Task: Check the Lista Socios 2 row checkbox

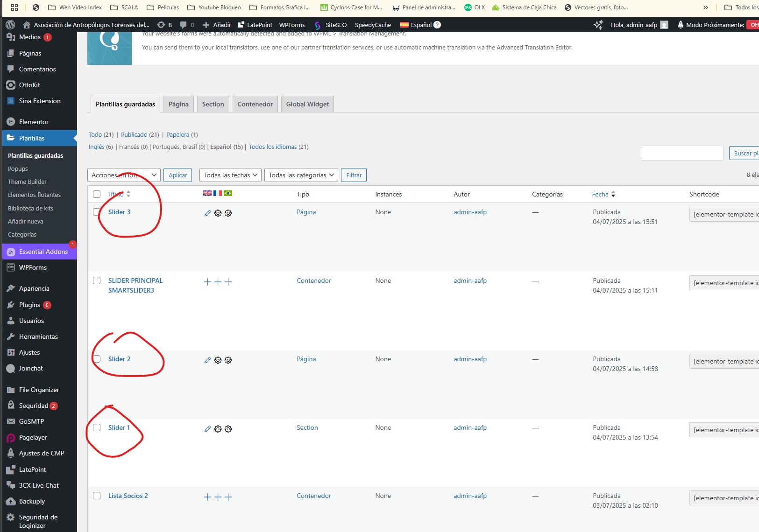Action: tap(97, 496)
